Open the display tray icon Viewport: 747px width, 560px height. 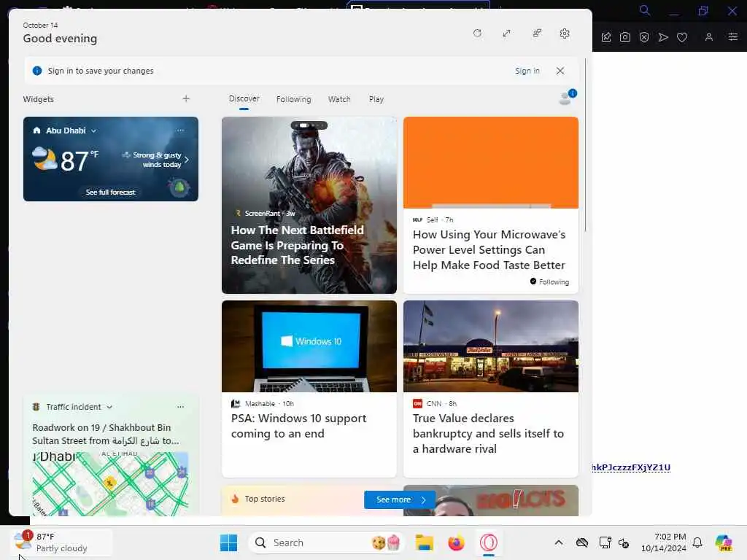coord(605,542)
